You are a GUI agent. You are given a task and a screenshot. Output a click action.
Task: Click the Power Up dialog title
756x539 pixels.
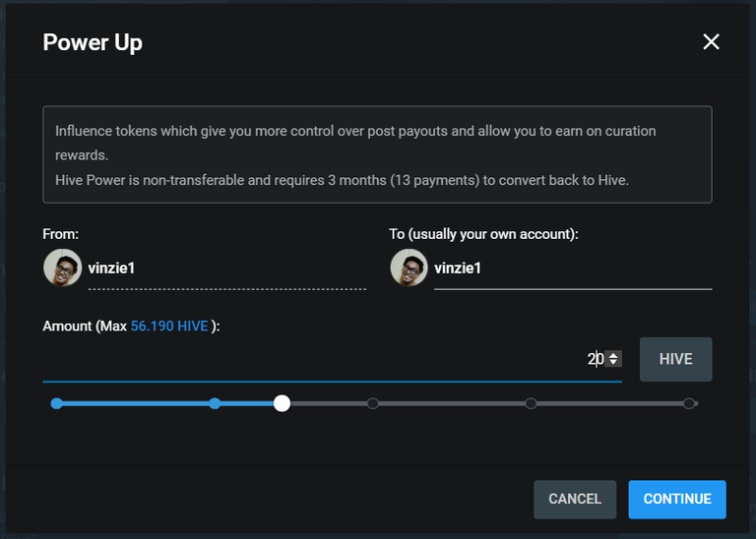(93, 42)
